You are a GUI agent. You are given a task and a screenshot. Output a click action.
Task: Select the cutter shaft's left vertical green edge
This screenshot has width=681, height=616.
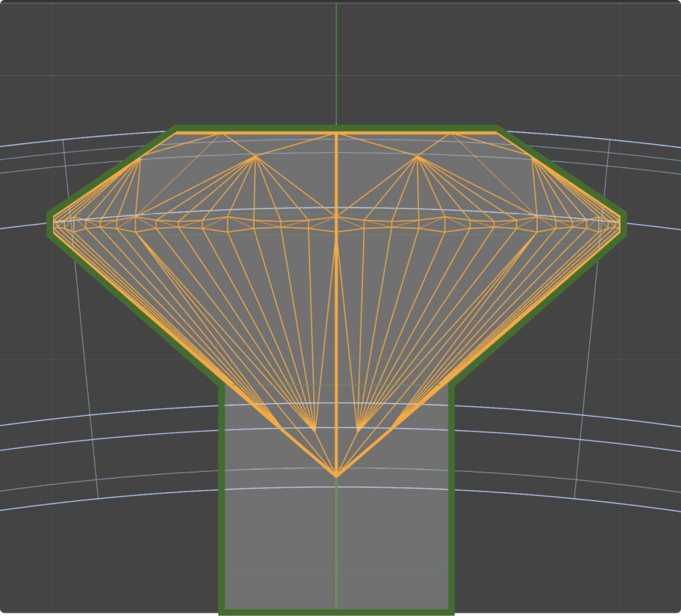(222, 498)
